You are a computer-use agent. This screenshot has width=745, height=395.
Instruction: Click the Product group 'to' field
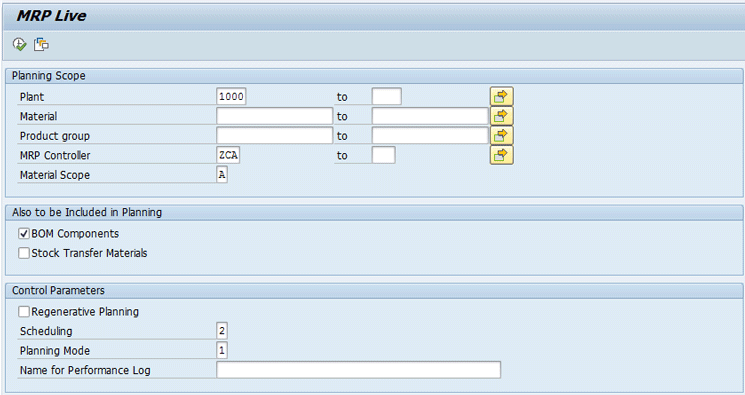click(x=430, y=135)
